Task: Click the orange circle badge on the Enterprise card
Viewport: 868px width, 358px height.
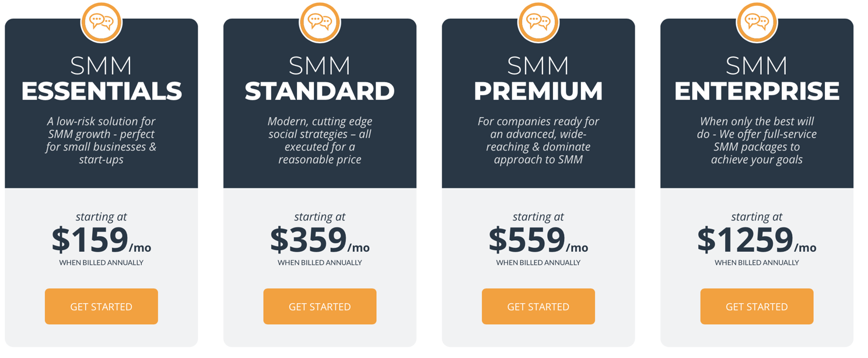Action: pos(757,22)
